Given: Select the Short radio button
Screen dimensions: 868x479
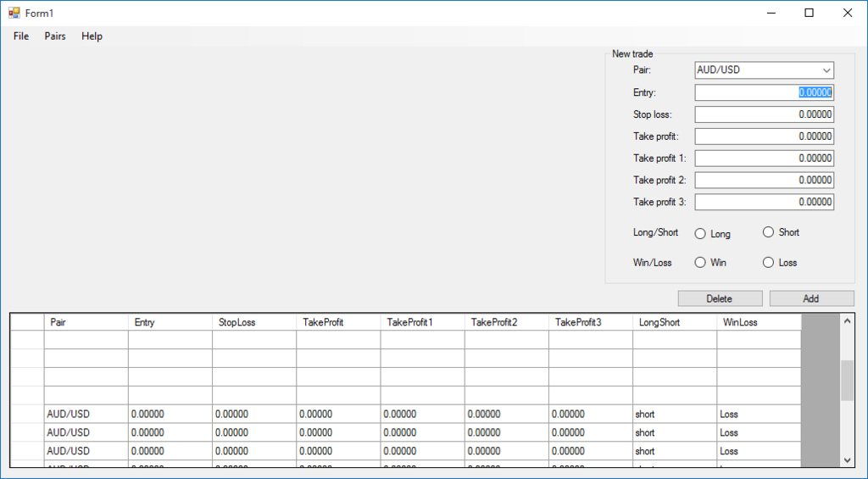Looking at the screenshot, I should point(769,232).
